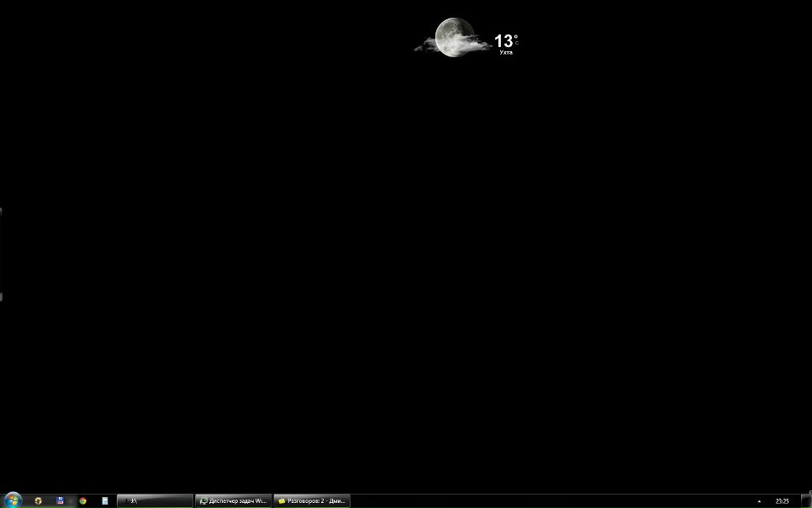Launch the yellow round quick-launch icon

(x=39, y=500)
